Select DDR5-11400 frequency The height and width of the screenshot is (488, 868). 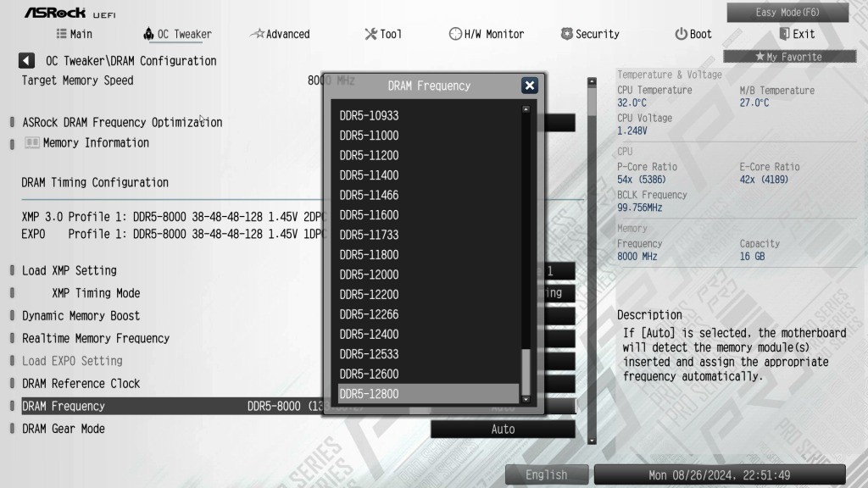(x=428, y=175)
